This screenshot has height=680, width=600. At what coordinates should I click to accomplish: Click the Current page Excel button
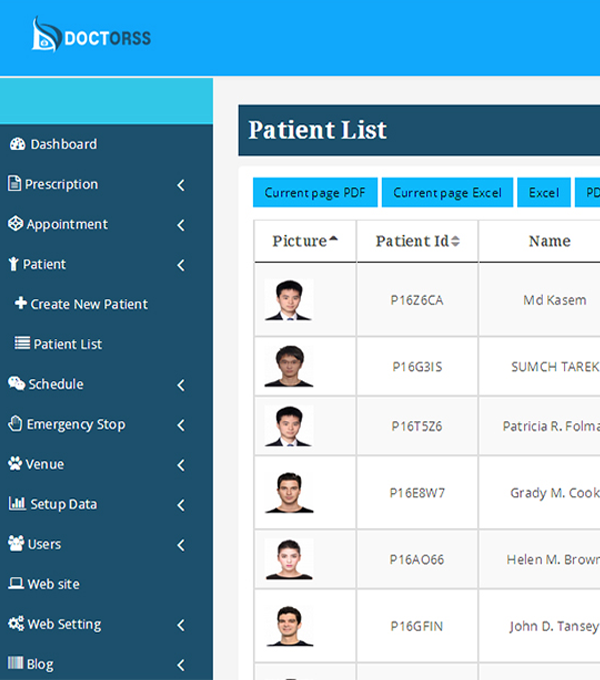(447, 192)
